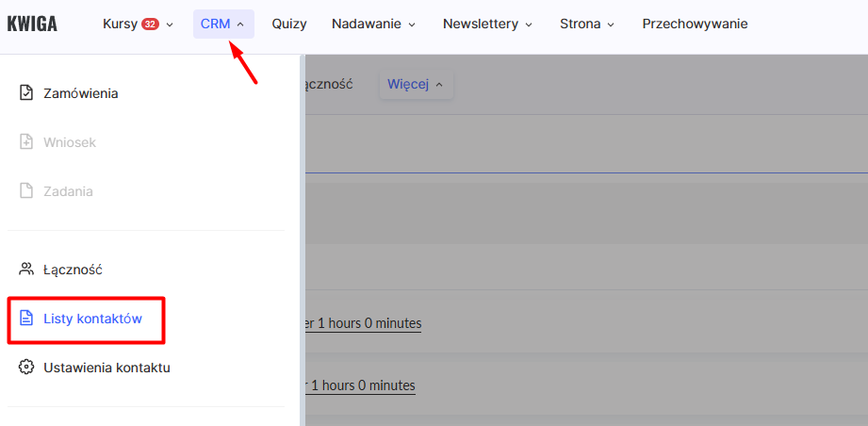Viewport: 868px width, 426px height.
Task: Expand the Nadawanie dropdown chevron
Action: 411,25
